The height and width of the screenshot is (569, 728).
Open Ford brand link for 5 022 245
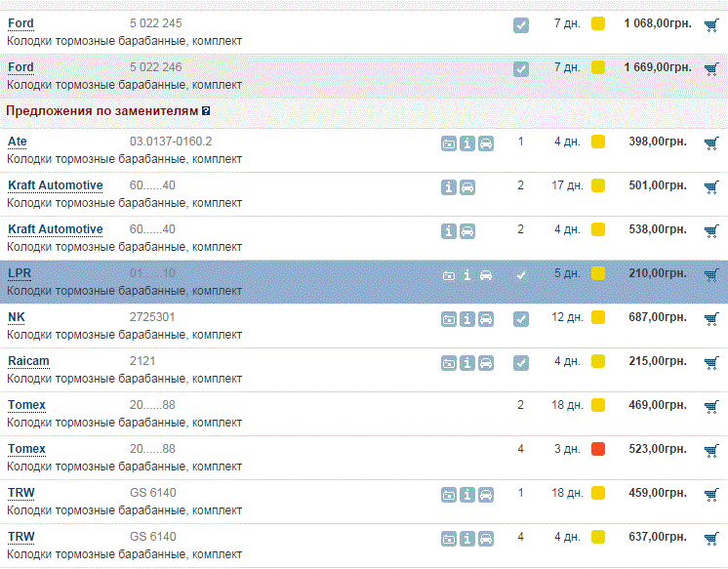(x=20, y=23)
